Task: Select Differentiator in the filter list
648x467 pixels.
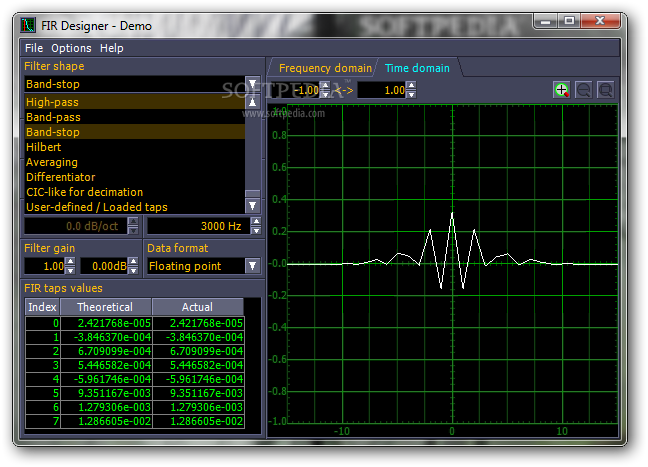Action: coord(135,177)
